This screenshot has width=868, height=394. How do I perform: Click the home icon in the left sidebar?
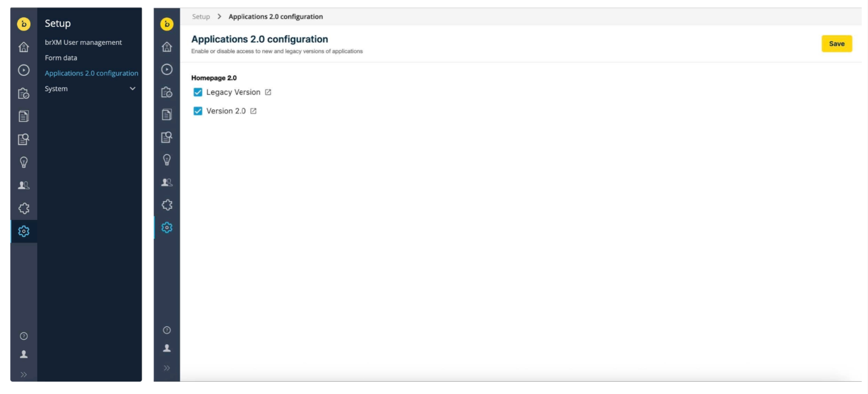[x=24, y=47]
